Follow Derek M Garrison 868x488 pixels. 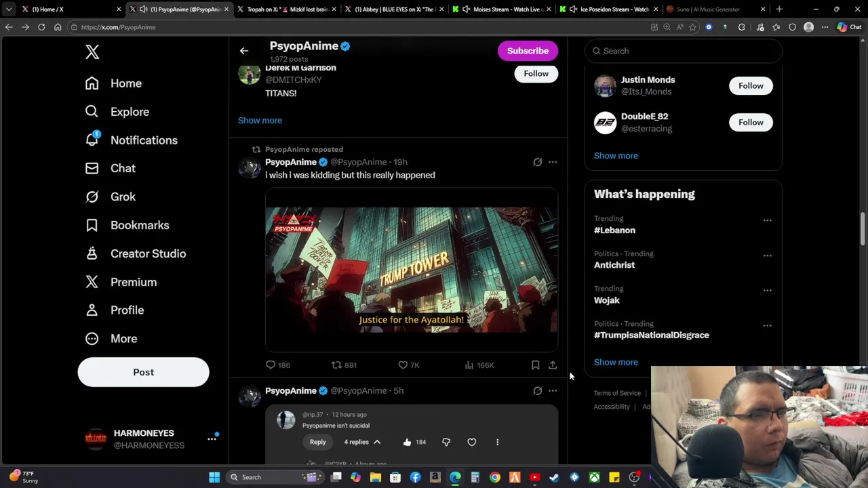click(536, 73)
